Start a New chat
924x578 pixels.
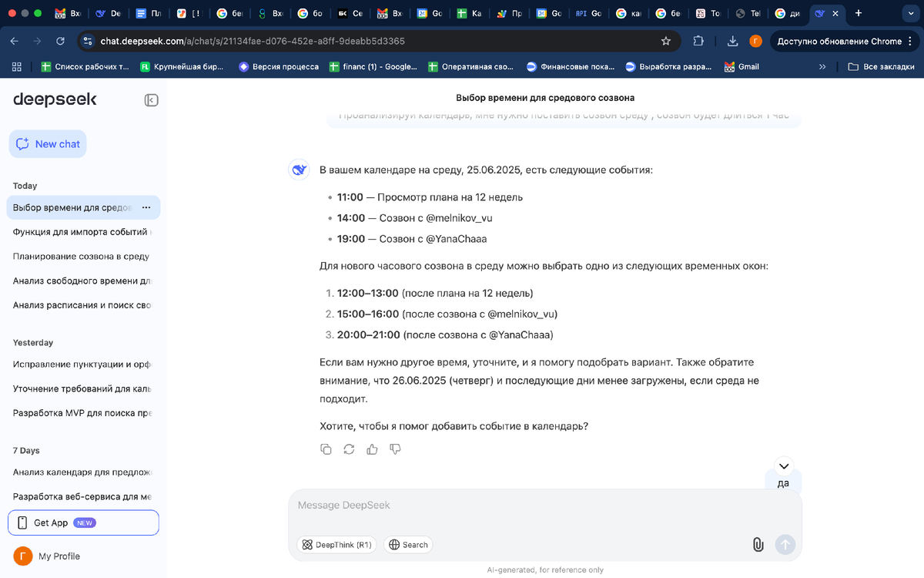48,144
